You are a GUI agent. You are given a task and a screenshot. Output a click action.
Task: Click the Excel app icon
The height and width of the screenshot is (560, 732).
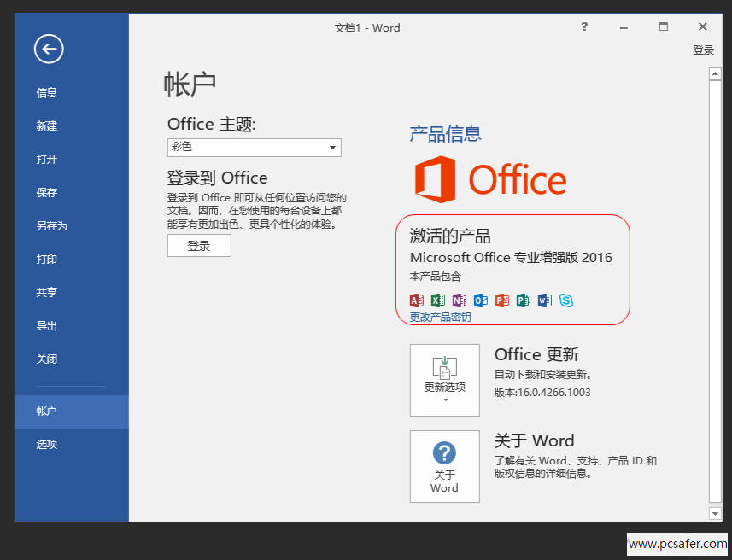click(x=438, y=300)
